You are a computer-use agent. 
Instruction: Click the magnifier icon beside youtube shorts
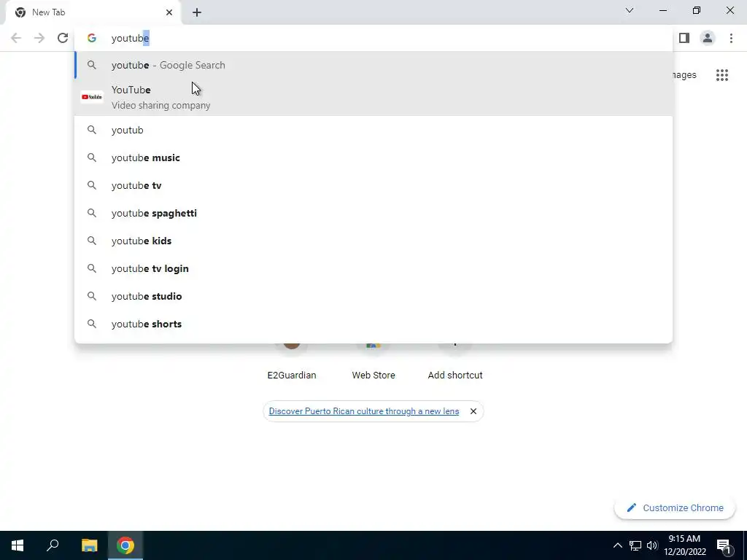coord(91,324)
